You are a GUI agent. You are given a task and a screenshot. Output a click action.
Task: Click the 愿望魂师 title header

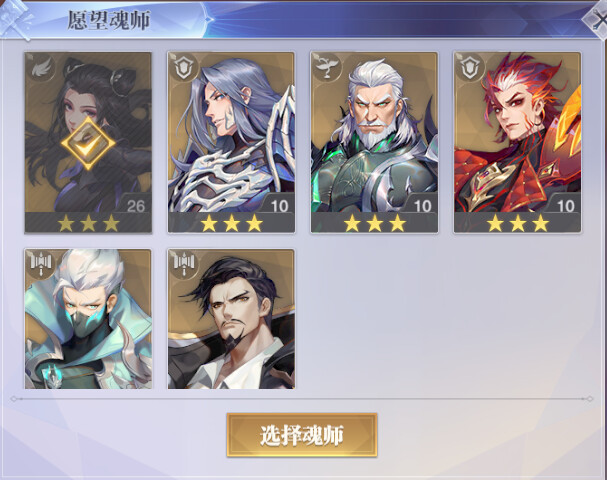pyautogui.click(x=109, y=20)
